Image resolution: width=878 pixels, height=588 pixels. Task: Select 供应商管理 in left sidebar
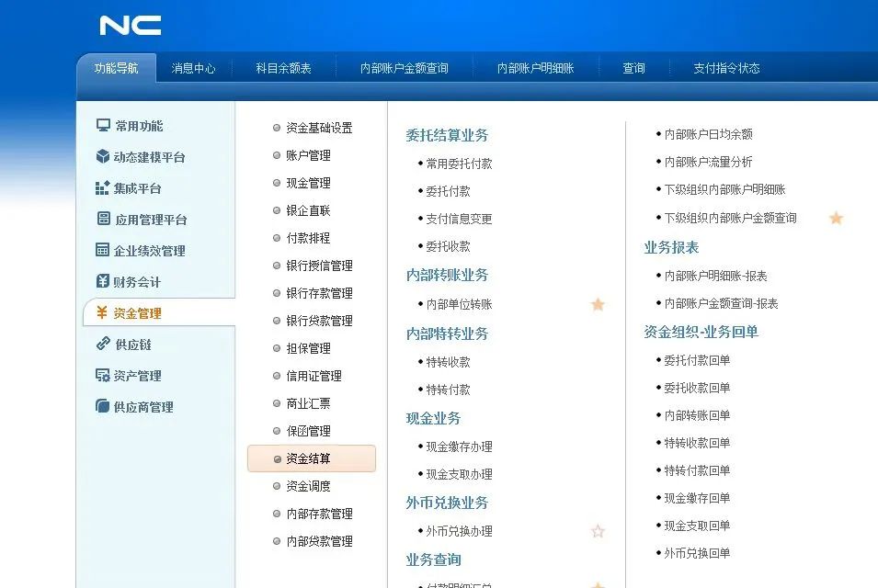point(143,407)
